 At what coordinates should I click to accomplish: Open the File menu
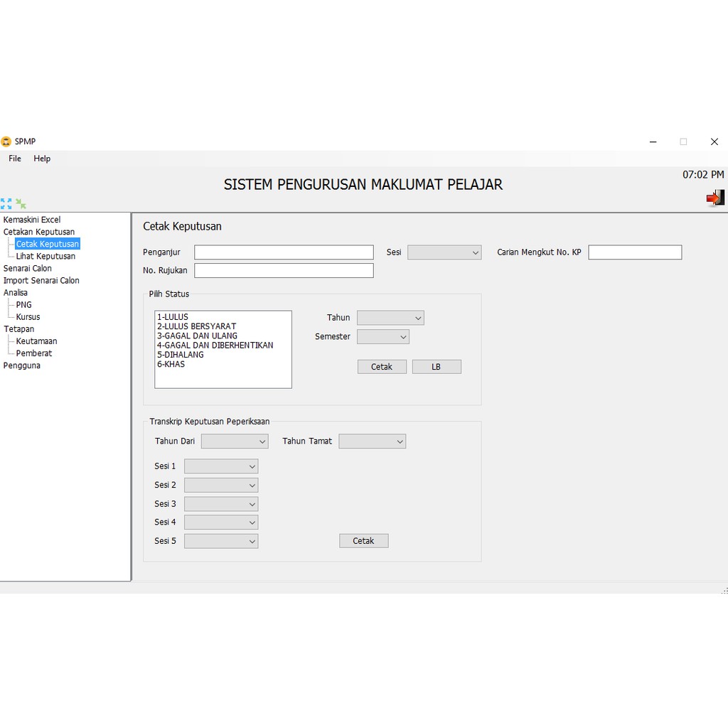coord(15,159)
